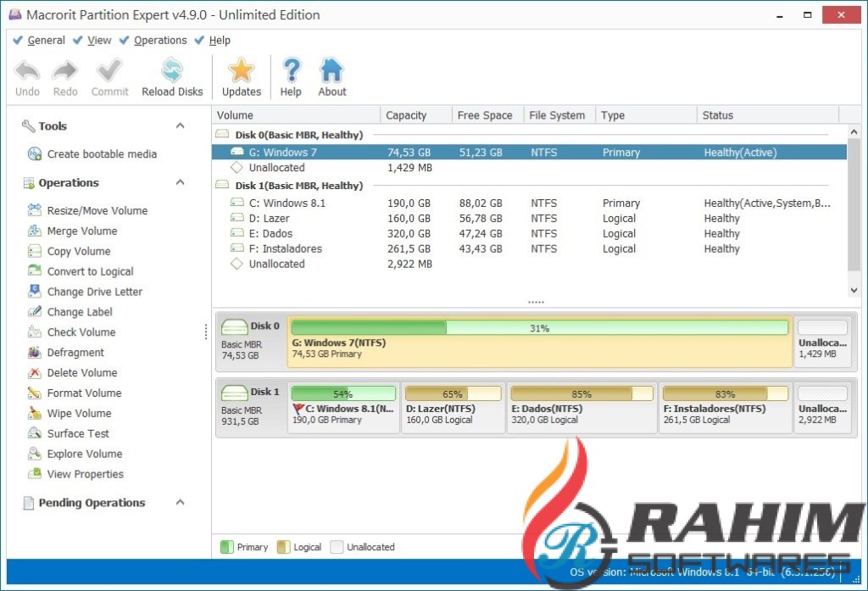Open the General menu
This screenshot has width=868, height=591.
pos(46,41)
